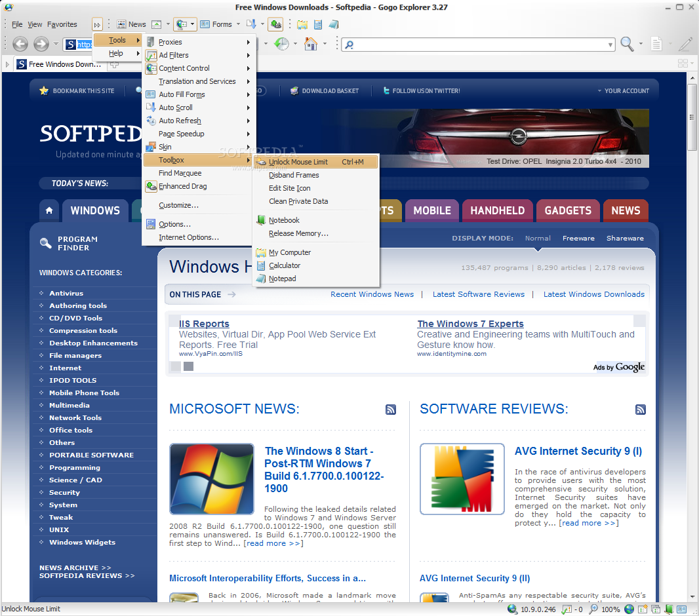Click the Calculator toolbar icon

click(x=318, y=24)
